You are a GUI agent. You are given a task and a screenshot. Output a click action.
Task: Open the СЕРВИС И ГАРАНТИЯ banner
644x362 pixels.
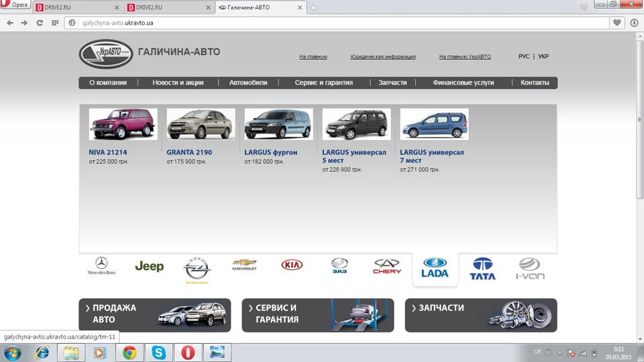click(318, 315)
